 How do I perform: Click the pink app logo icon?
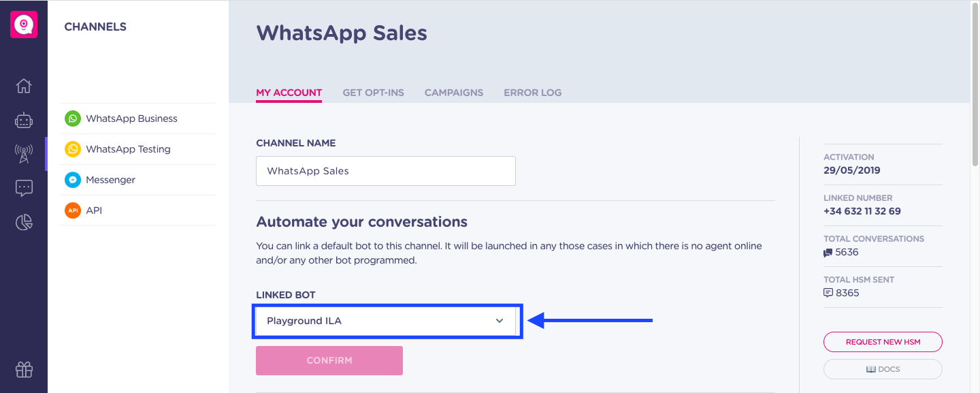click(24, 25)
